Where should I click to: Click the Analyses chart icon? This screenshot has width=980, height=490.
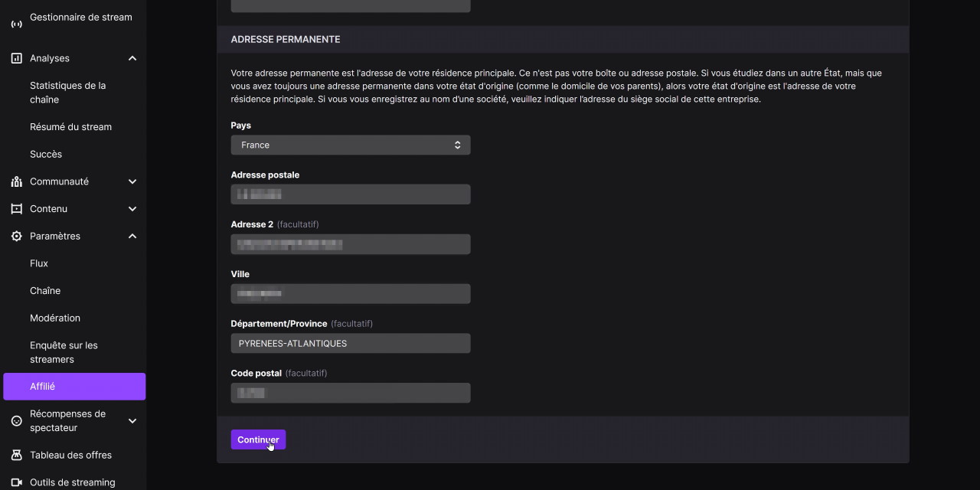pyautogui.click(x=16, y=58)
